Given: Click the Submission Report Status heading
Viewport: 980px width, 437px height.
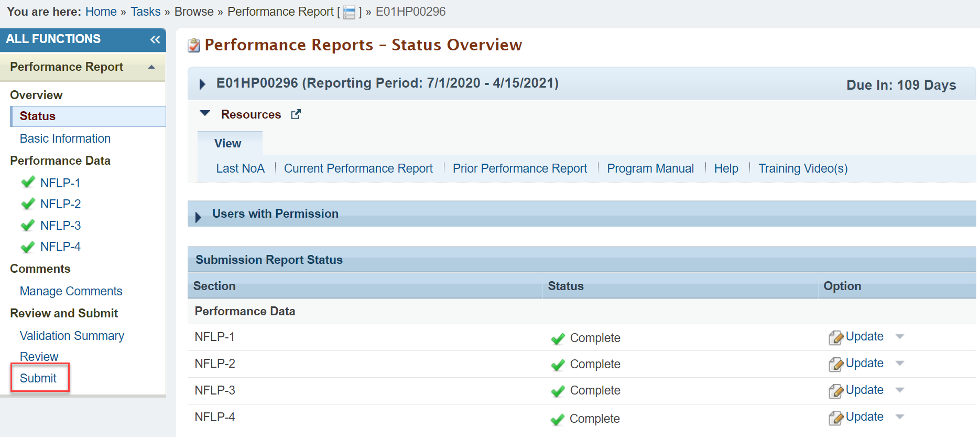Looking at the screenshot, I should point(269,260).
